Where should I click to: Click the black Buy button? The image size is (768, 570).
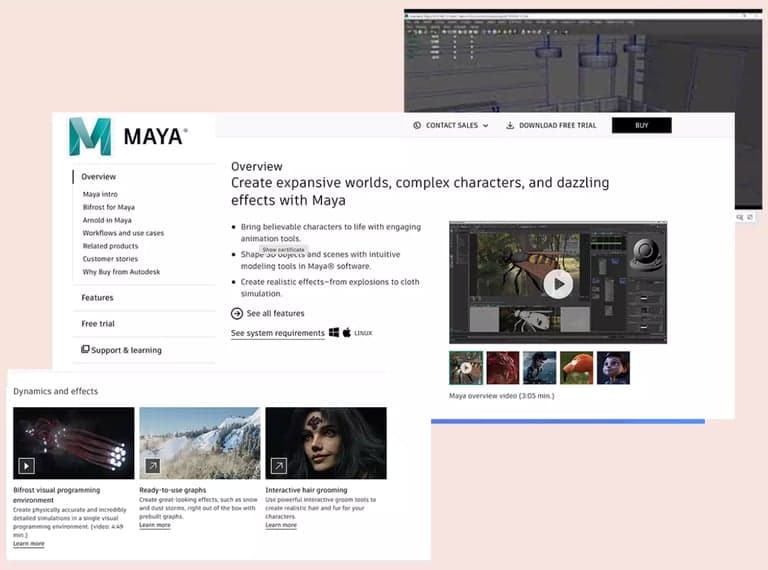642,125
